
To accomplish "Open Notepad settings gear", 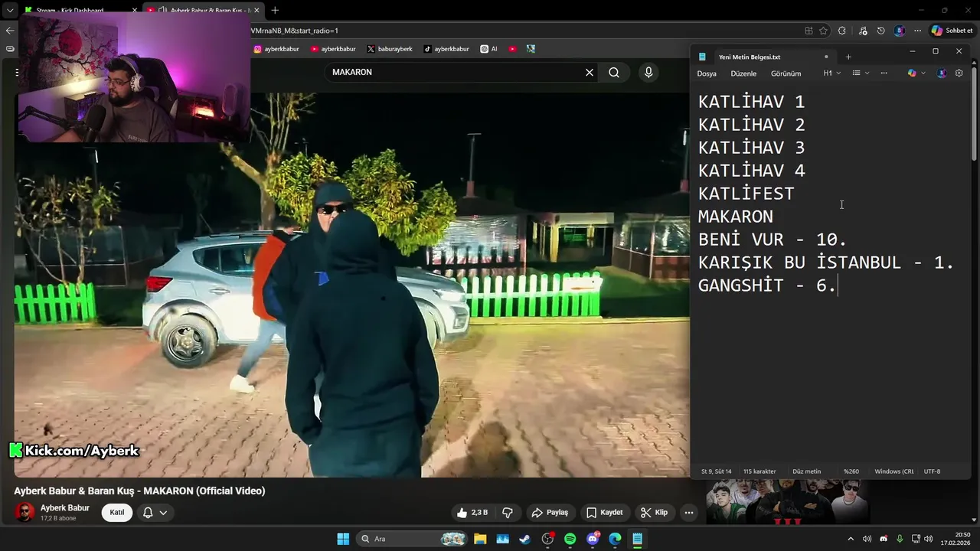I will pyautogui.click(x=959, y=73).
